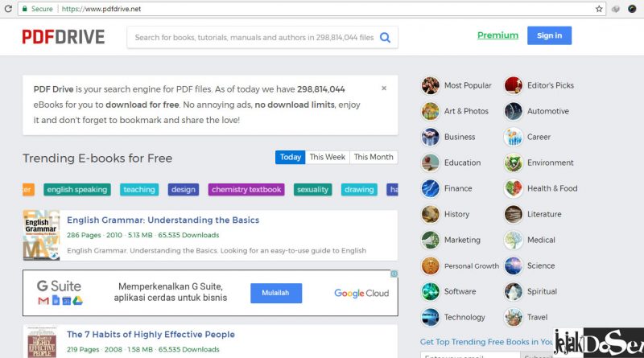Reload the page with refresh icon
Screen dimensions: 644x358
[x=8, y=9]
